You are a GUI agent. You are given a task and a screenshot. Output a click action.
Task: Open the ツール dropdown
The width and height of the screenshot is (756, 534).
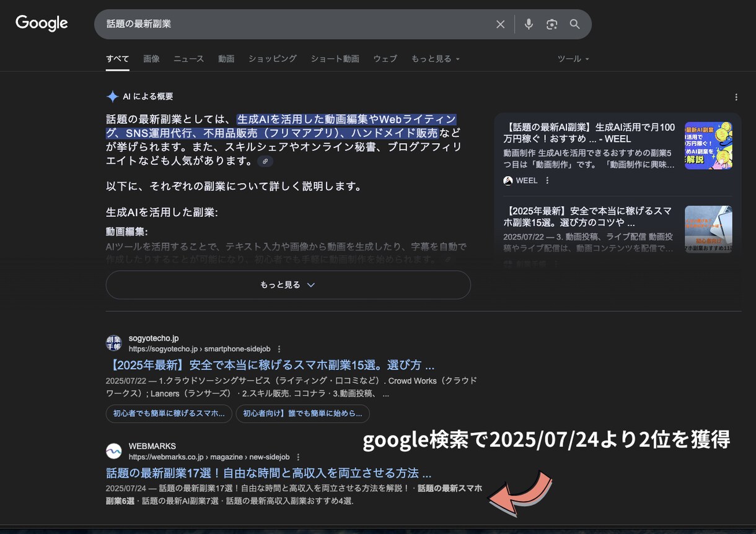point(573,59)
